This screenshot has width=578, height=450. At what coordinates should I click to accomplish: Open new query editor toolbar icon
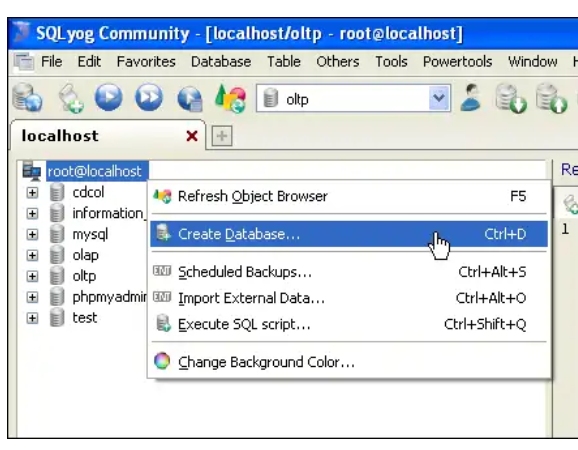[71, 98]
